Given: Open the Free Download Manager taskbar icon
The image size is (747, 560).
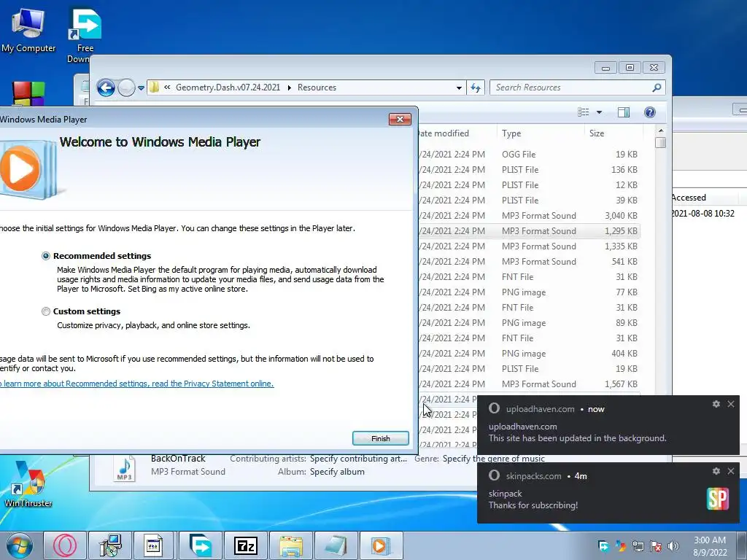Looking at the screenshot, I should 201,545.
